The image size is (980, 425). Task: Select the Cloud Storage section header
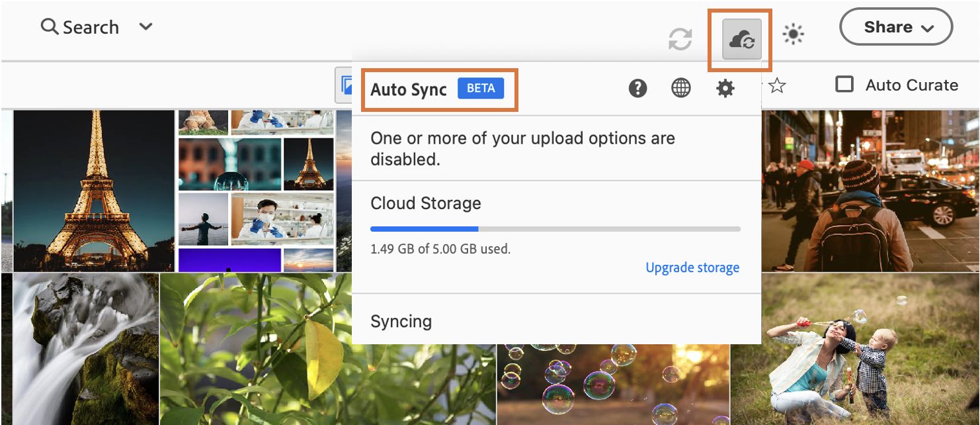pos(426,203)
